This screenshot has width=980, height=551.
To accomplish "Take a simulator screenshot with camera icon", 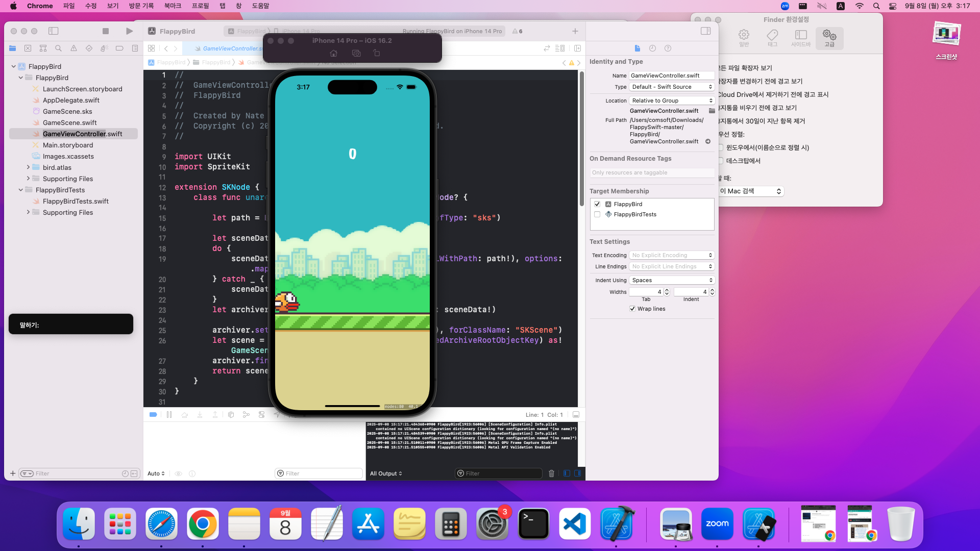I will pos(356,53).
